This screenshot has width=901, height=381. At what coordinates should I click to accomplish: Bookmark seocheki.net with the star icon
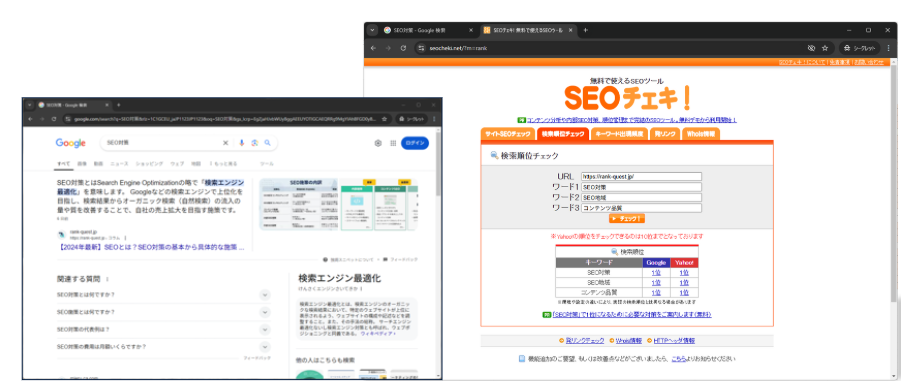(x=825, y=48)
